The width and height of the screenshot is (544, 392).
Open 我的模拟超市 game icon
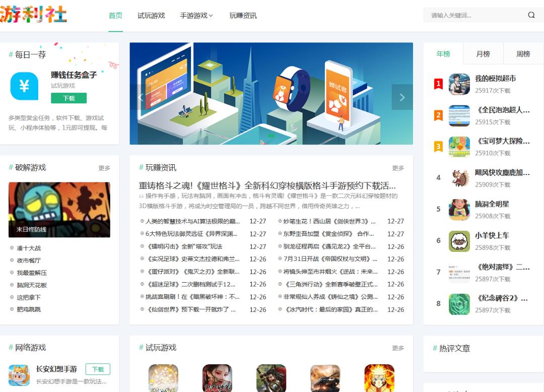[459, 84]
